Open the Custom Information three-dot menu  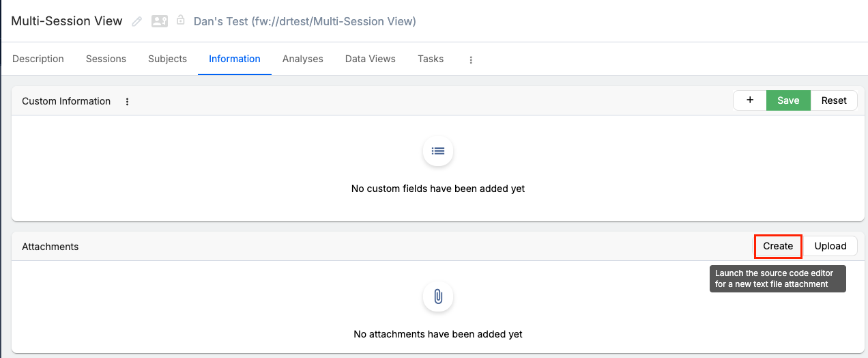click(127, 101)
